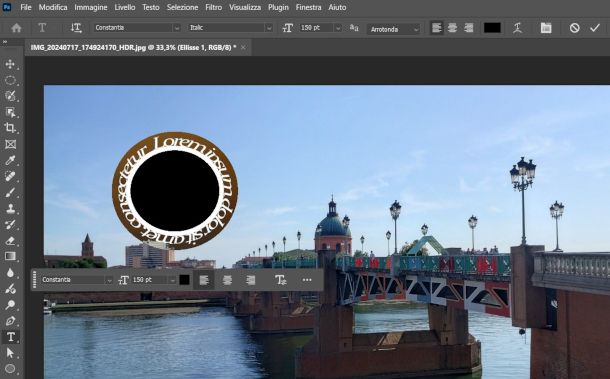The width and height of the screenshot is (610, 379).
Task: Open the Plugin menu
Action: pos(279,7)
